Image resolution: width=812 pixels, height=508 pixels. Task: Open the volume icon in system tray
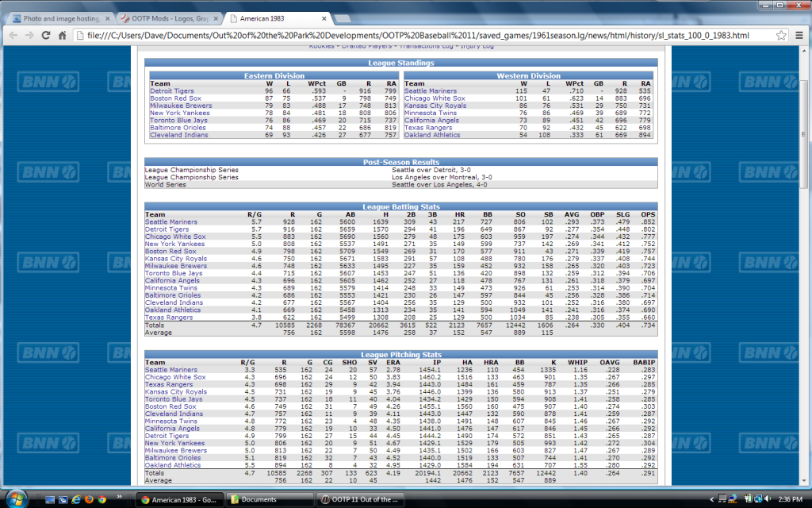tap(768, 499)
